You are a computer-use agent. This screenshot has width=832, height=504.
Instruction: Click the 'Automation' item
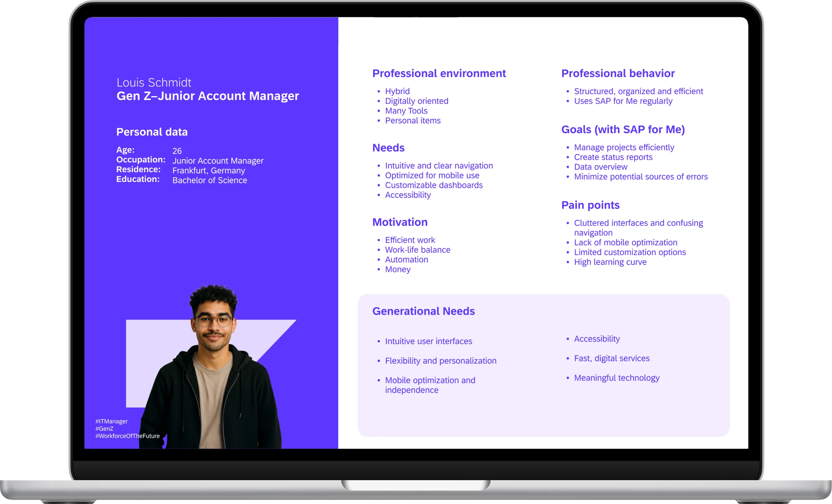(407, 259)
